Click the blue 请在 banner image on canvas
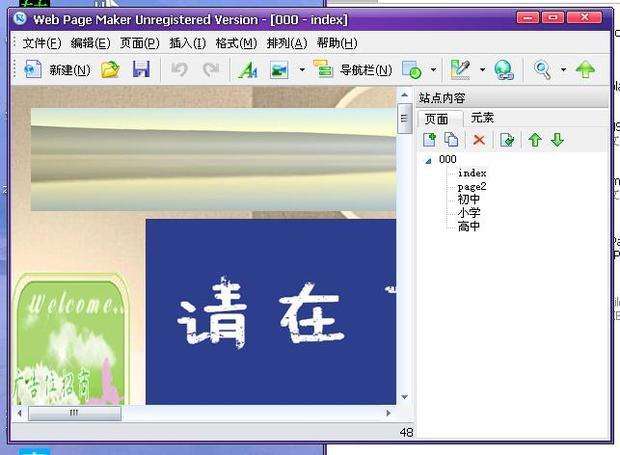Viewport: 620px width, 455px height. 271,312
